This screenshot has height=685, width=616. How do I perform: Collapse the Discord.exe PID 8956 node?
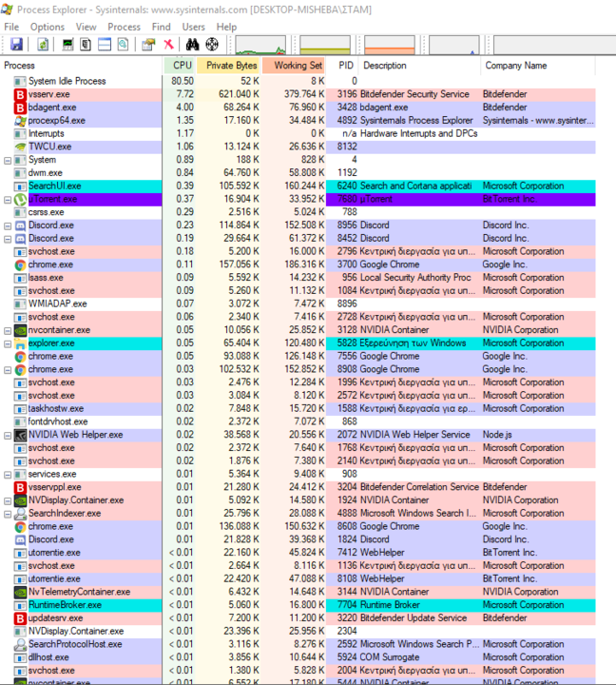(8, 225)
